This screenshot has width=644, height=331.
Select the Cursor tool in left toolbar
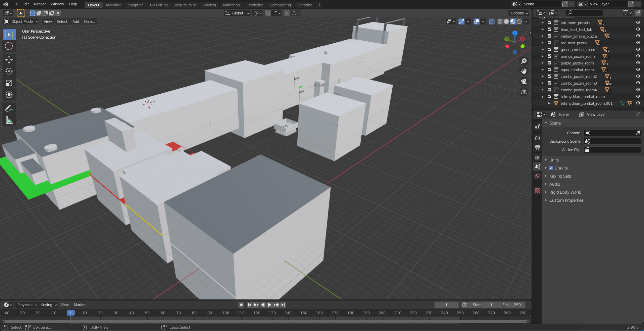(9, 46)
